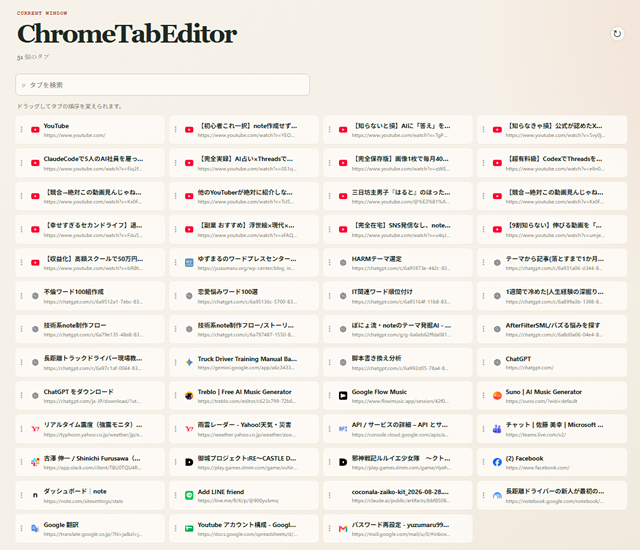This screenshot has width=640, height=550.
Task: Click the drag handle on the Google Flow Music card
Action: 329,395
